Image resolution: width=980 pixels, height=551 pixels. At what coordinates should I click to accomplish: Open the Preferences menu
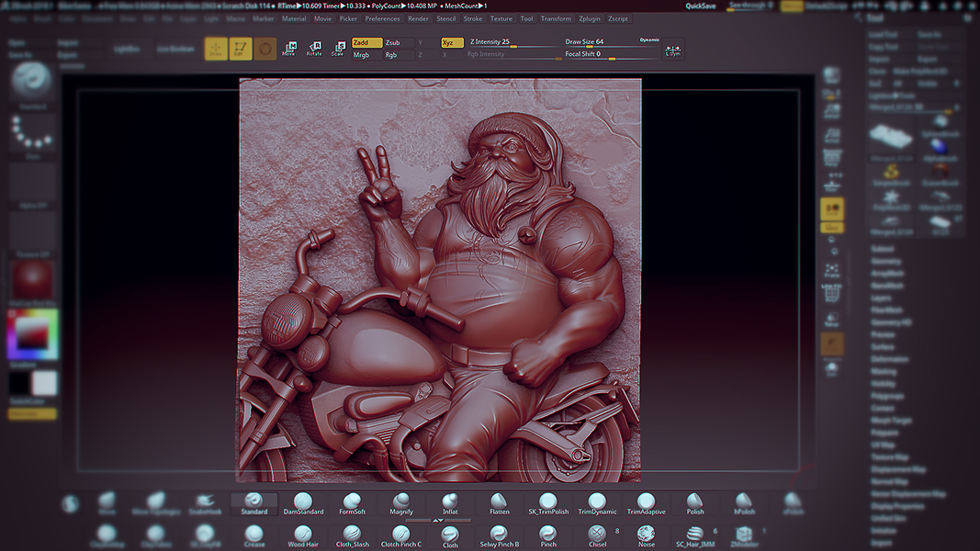(382, 18)
